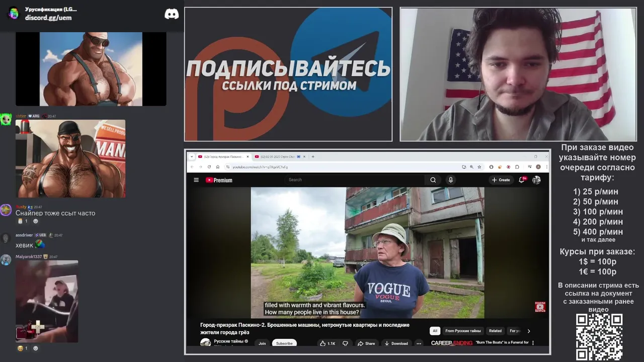Open the Create button on YouTube
This screenshot has width=644, height=362.
(501, 180)
